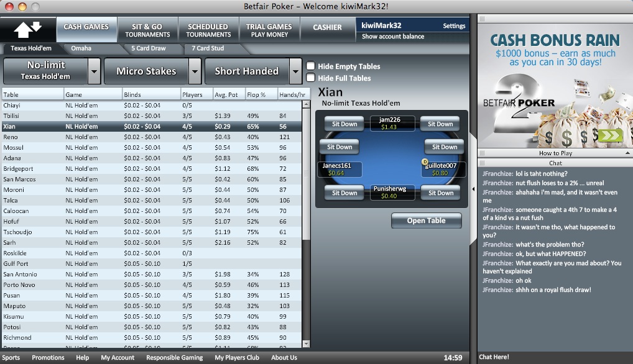The width and height of the screenshot is (633, 364).
Task: Select Trial Games Play Money tab
Action: click(x=269, y=30)
